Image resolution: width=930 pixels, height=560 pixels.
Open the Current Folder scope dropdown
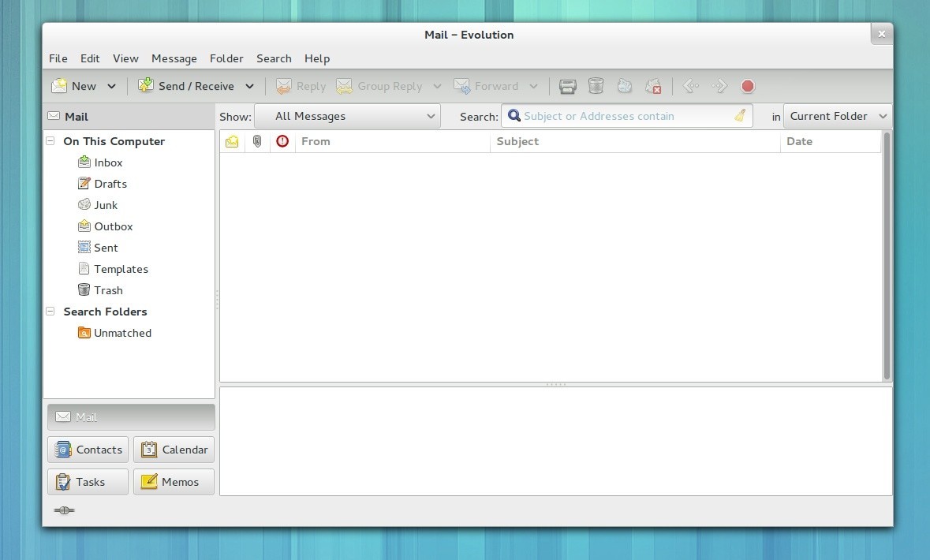click(838, 116)
